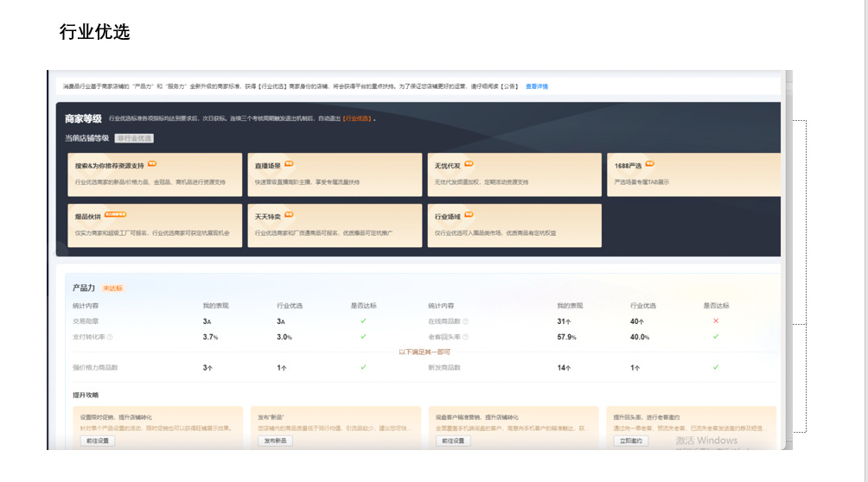868x482 pixels.
Task: Click the orange badge icon beside 直播场景
Action: click(x=289, y=164)
